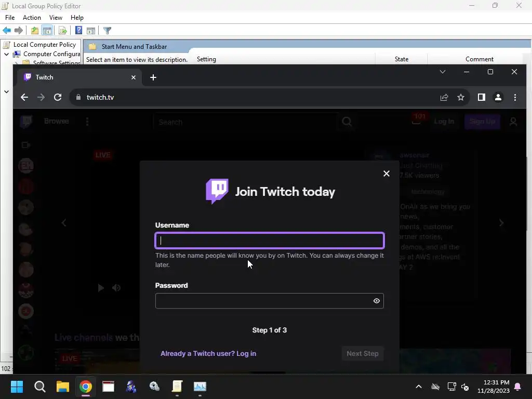Click Filter funnel icon in Policy Editor toolbar
The width and height of the screenshot is (532, 399).
pos(107,31)
